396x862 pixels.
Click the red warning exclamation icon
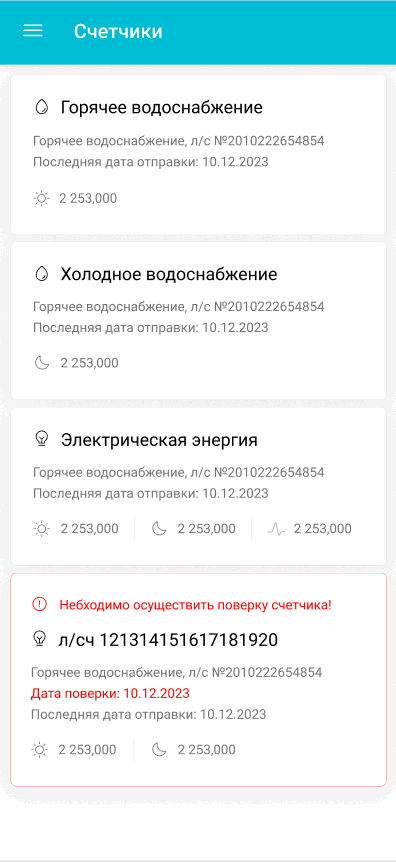(40, 605)
